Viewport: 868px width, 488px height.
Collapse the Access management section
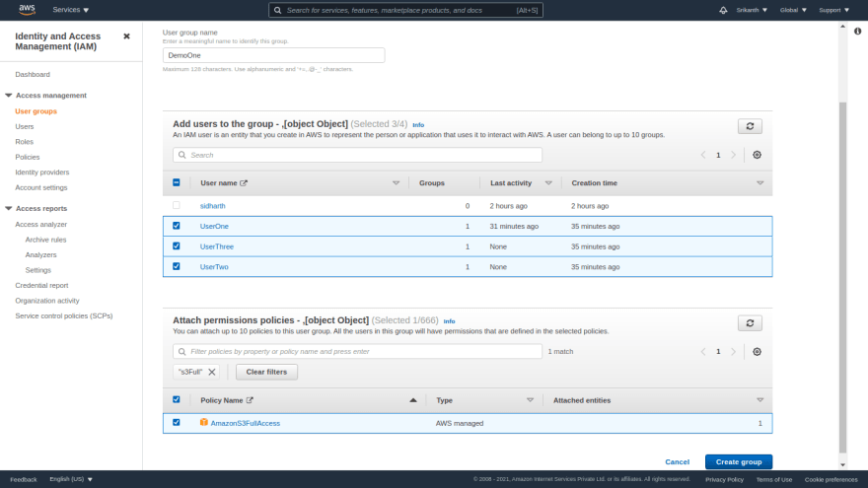(8, 96)
